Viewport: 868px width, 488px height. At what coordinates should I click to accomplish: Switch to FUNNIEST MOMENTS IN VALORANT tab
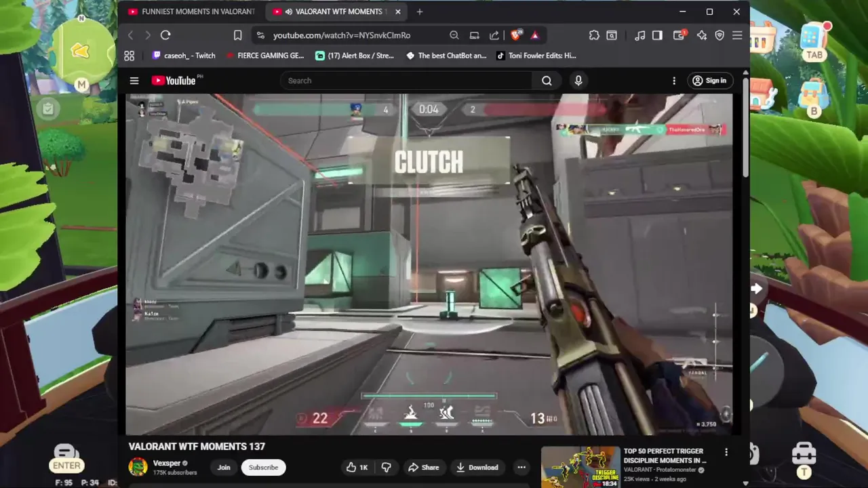(x=192, y=12)
